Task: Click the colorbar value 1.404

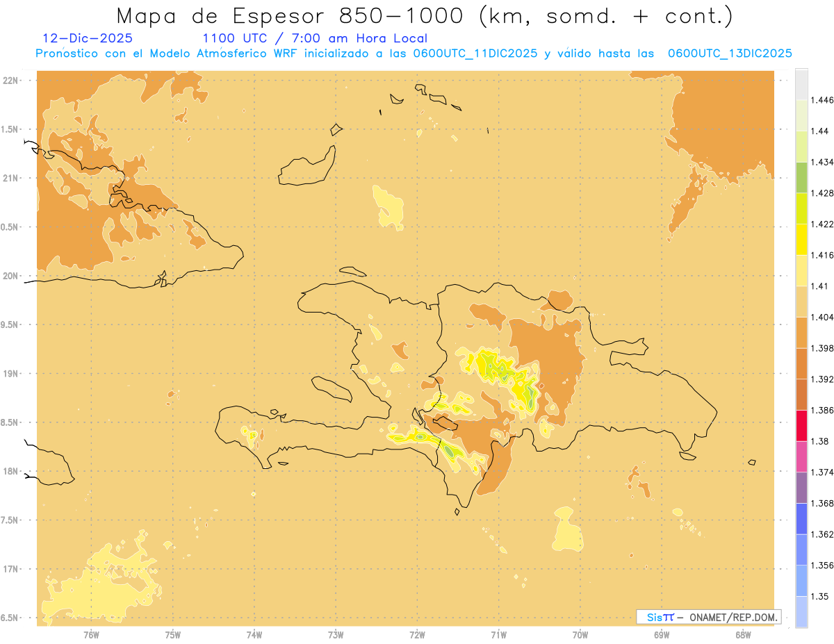Action: coord(822,317)
